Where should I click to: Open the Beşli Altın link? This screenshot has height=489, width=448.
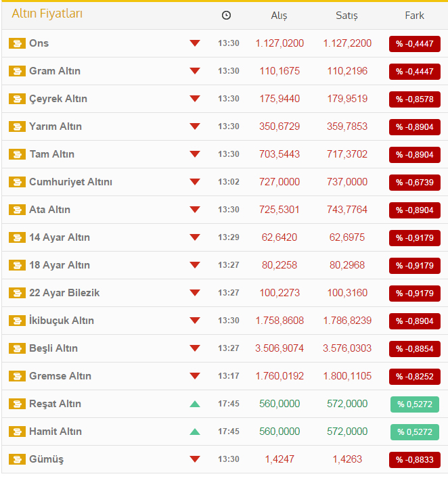53,349
